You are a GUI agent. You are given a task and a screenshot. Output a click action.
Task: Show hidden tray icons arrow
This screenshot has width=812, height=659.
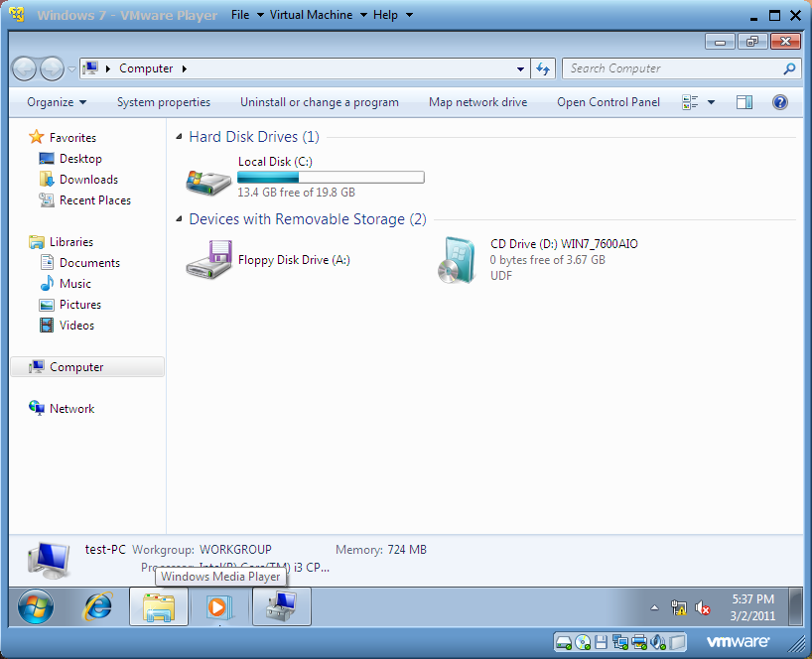pos(654,607)
